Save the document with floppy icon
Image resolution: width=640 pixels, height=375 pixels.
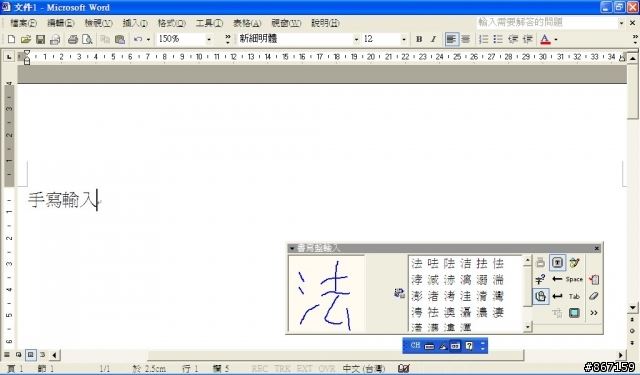pos(40,39)
